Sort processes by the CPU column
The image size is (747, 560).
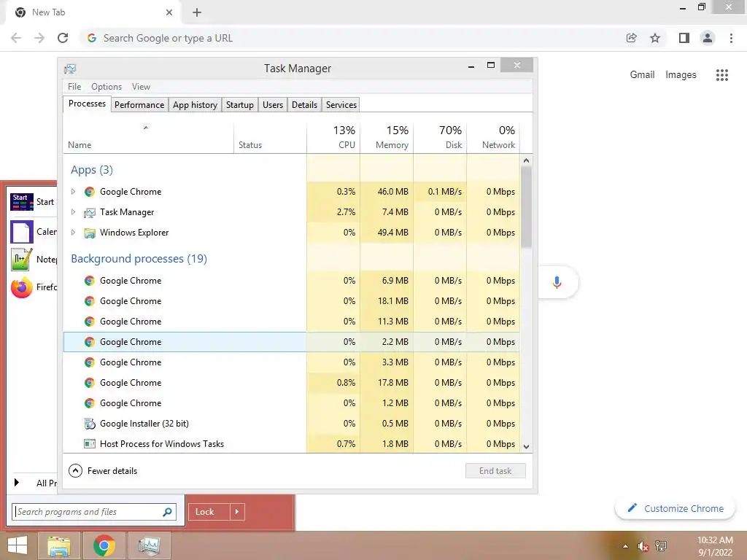(x=333, y=137)
